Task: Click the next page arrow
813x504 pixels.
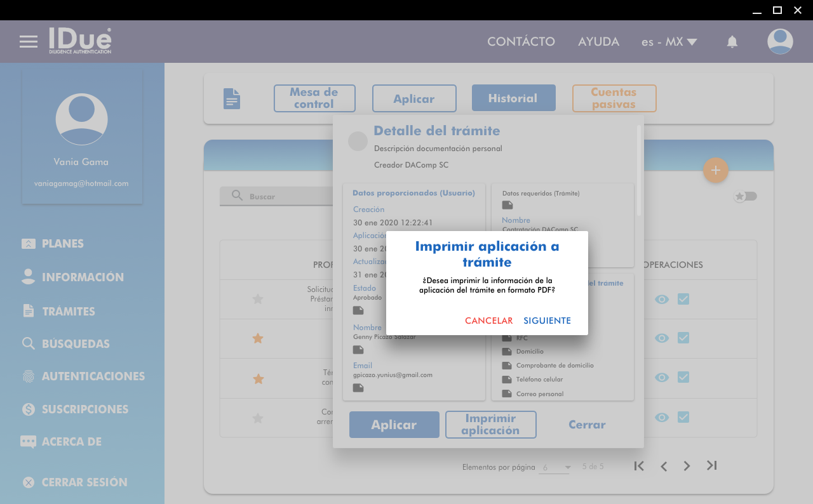Action: tap(687, 466)
